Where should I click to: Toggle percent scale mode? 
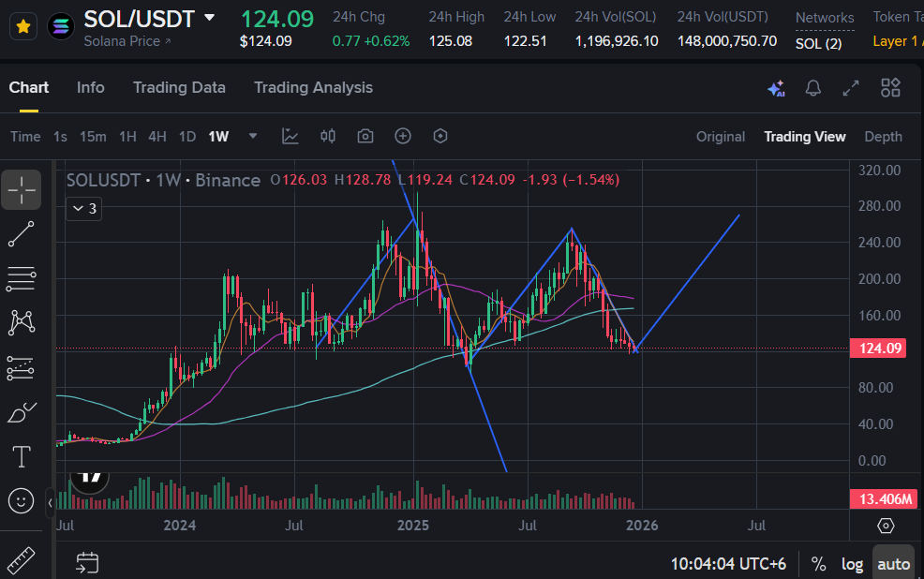[818, 564]
